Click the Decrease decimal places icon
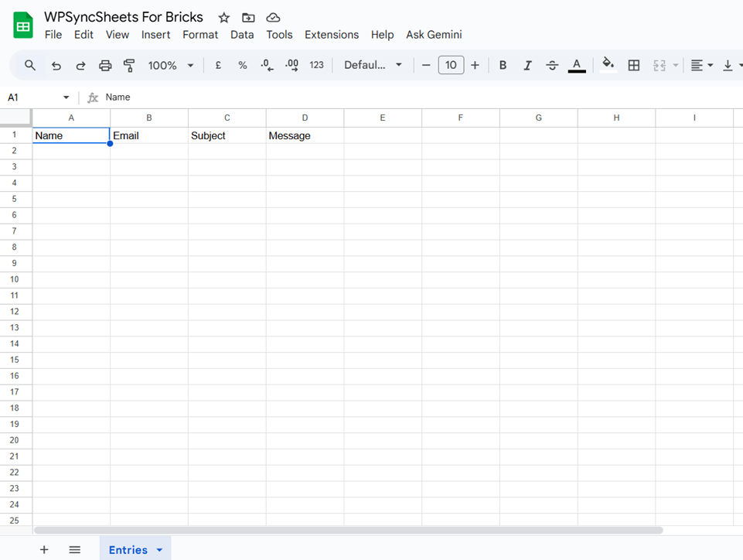 (x=267, y=65)
